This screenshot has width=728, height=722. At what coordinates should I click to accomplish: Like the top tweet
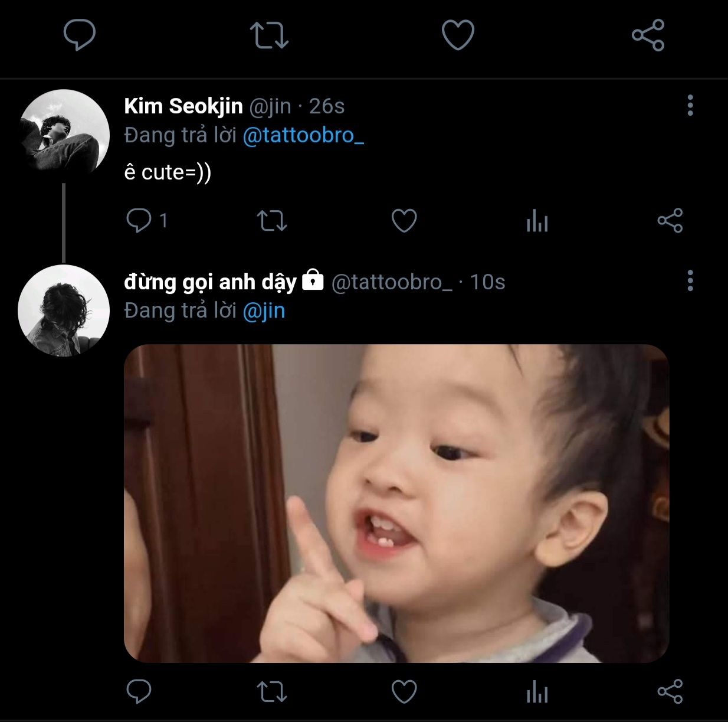click(458, 35)
